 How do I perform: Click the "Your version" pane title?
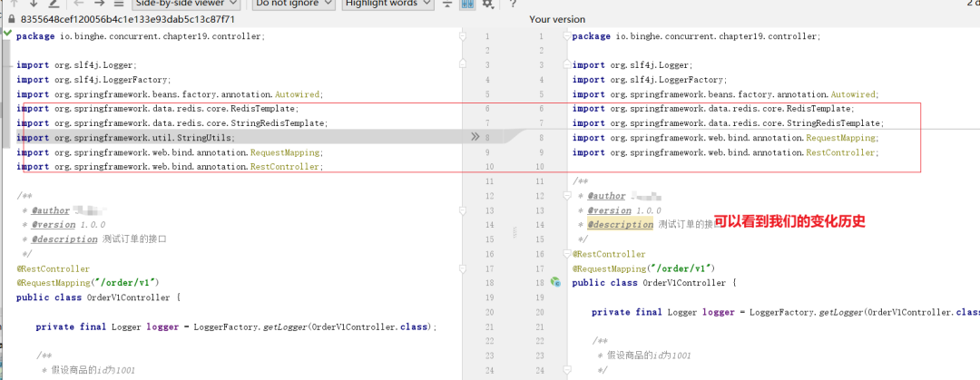[x=557, y=19]
